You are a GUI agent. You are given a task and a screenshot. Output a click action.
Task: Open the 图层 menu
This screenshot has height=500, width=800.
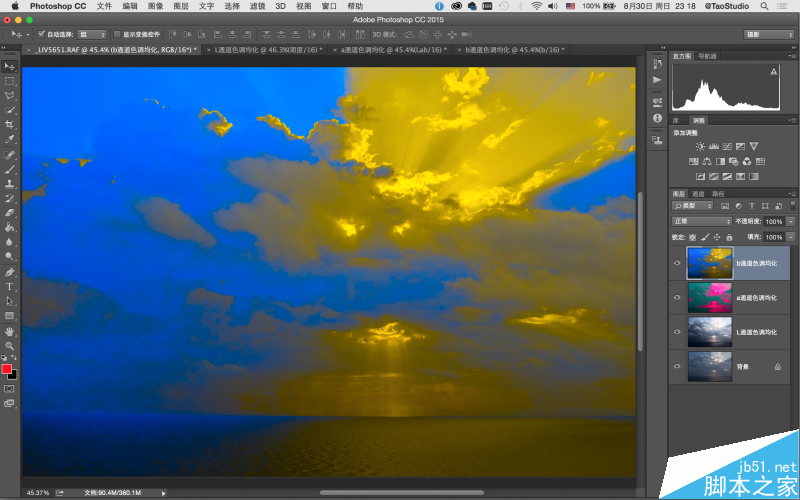pos(181,6)
